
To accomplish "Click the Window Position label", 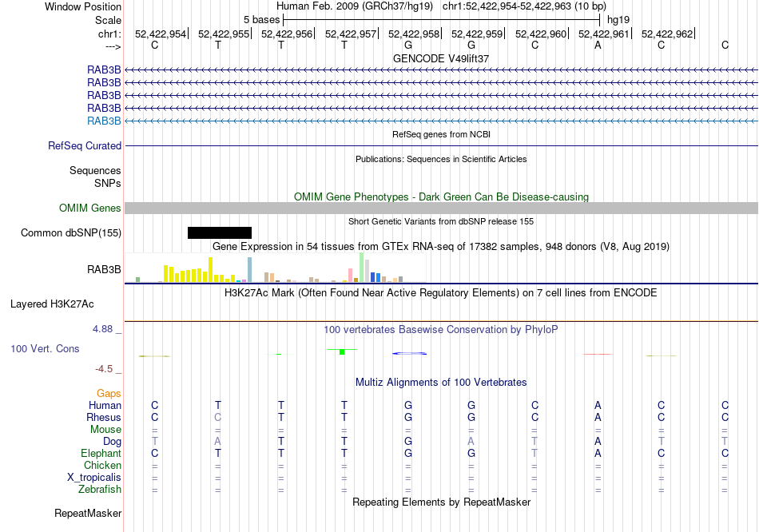I will [83, 6].
